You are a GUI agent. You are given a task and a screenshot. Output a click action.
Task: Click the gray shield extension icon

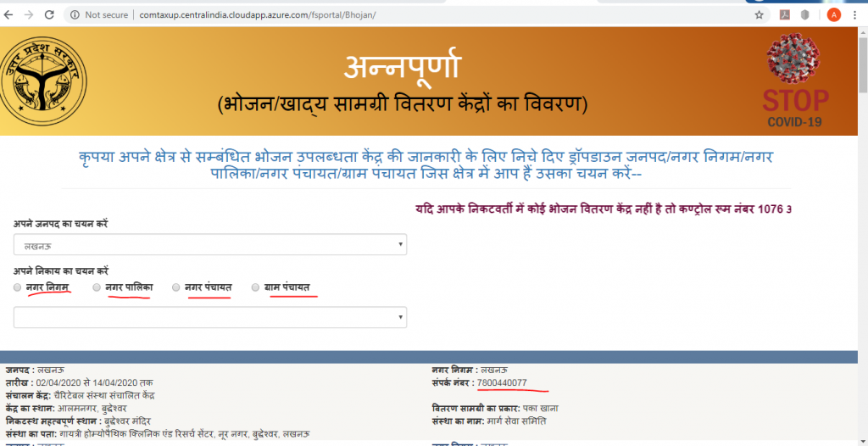[804, 15]
